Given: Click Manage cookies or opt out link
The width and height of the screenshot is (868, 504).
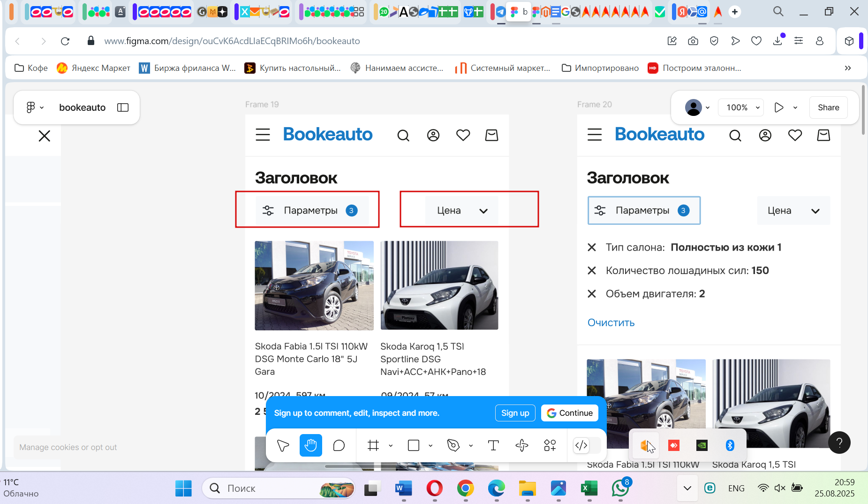Looking at the screenshot, I should click(x=68, y=447).
